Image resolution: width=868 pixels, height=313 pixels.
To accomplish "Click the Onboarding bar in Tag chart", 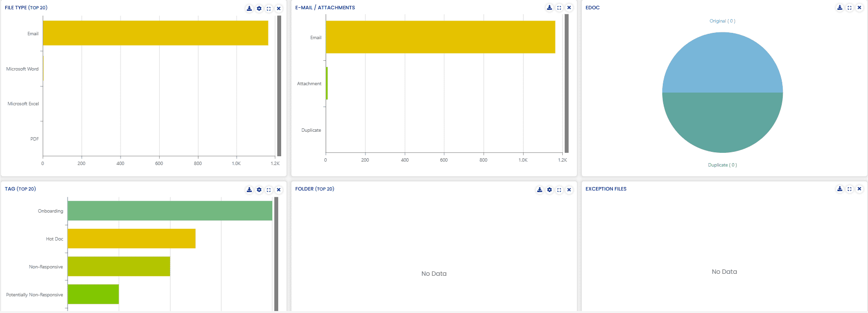I will click(x=169, y=211).
